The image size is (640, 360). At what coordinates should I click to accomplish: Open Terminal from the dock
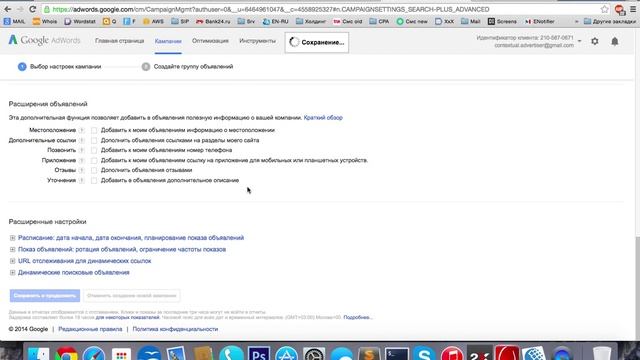coord(397,353)
